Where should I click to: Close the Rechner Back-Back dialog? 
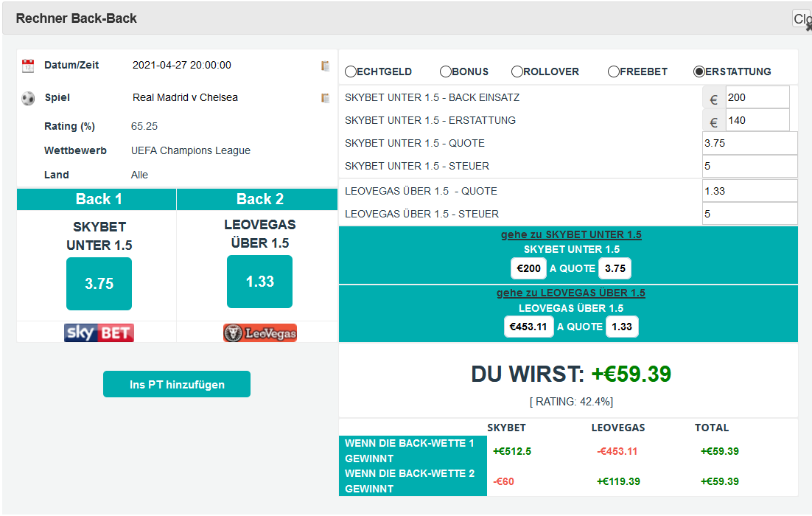click(x=802, y=20)
